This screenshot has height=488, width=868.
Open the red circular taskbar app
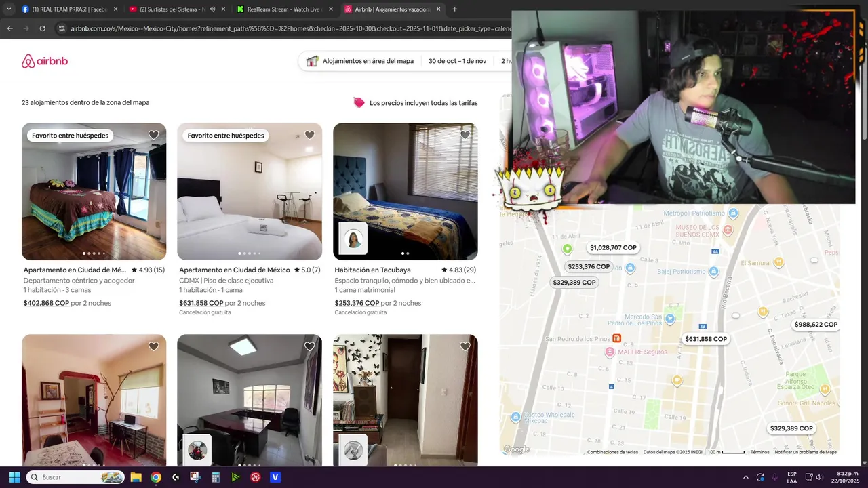256,477
